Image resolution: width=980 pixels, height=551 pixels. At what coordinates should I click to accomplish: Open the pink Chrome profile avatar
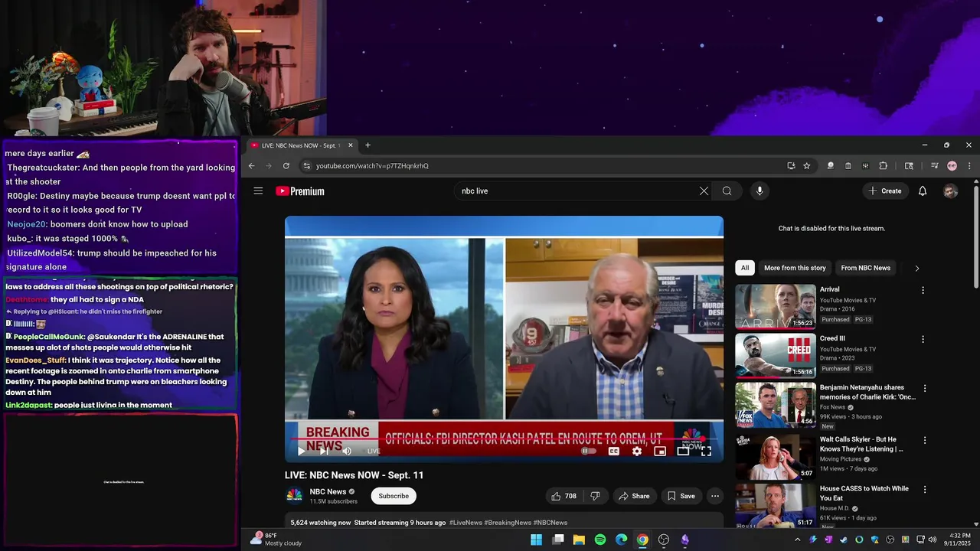[952, 165]
